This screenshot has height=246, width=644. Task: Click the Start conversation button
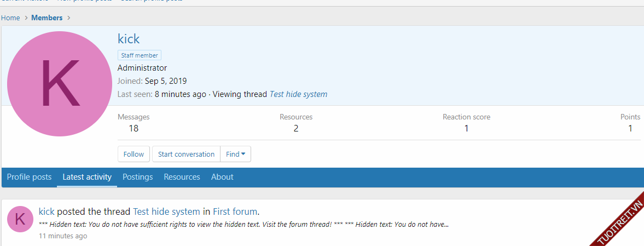pyautogui.click(x=186, y=154)
